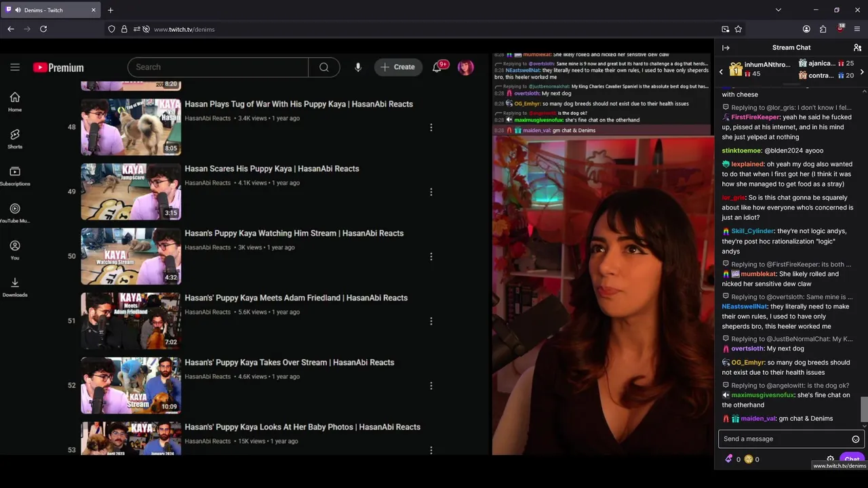This screenshot has height=488, width=868.
Task: Open the YouTube account avatar
Action: [465, 67]
